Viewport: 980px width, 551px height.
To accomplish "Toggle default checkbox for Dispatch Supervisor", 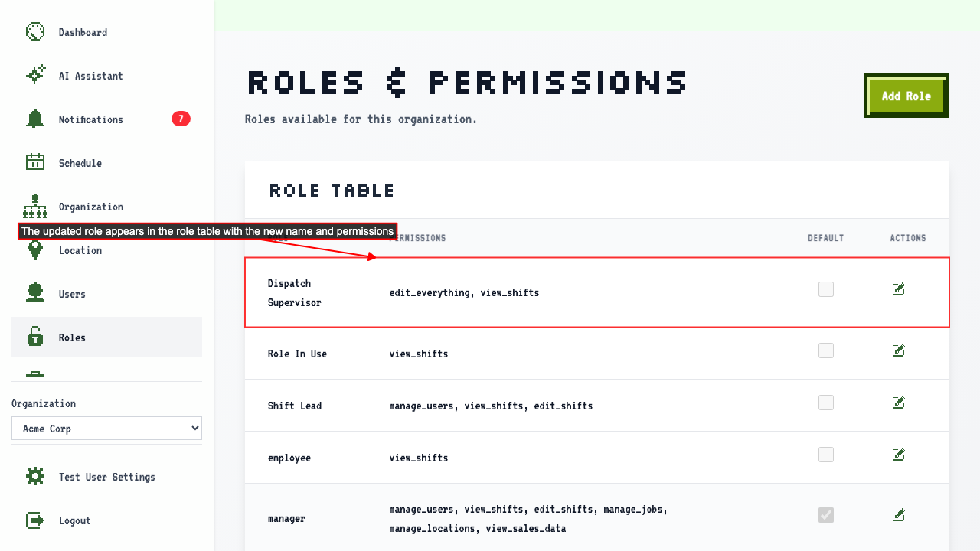I will (826, 289).
